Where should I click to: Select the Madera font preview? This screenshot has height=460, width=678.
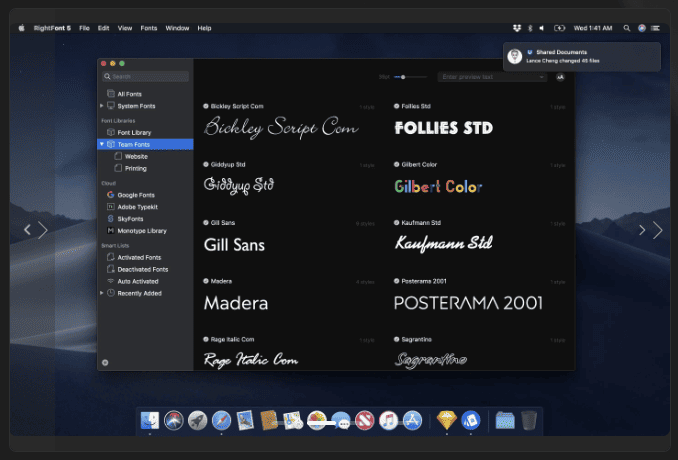pyautogui.click(x=236, y=303)
